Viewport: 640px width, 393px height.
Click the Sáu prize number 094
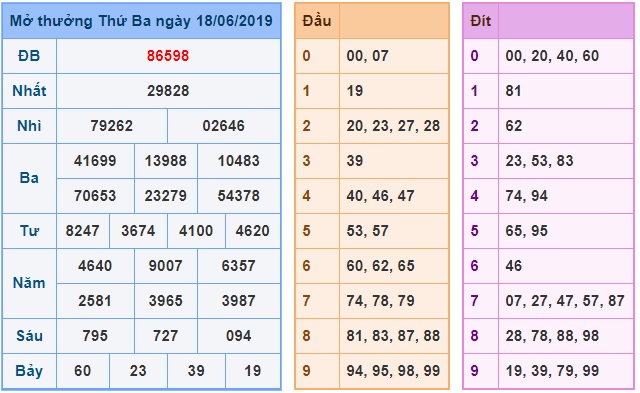[239, 336]
